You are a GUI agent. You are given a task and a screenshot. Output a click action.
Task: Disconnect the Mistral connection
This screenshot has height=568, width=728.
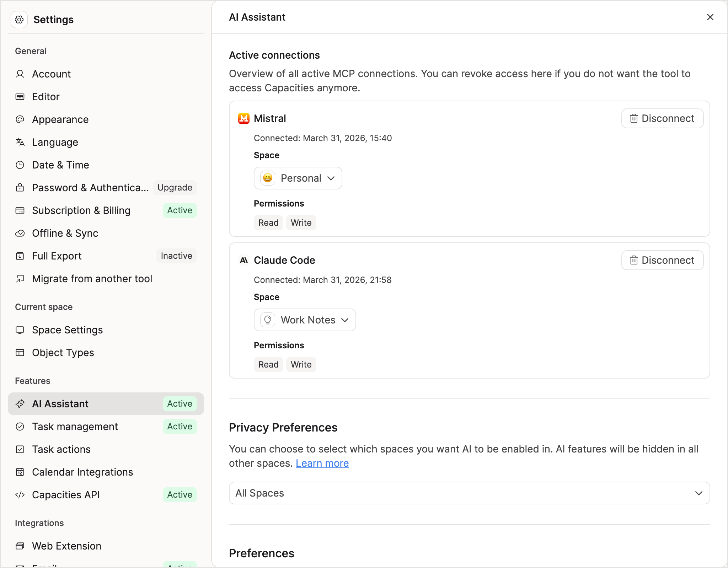(662, 118)
